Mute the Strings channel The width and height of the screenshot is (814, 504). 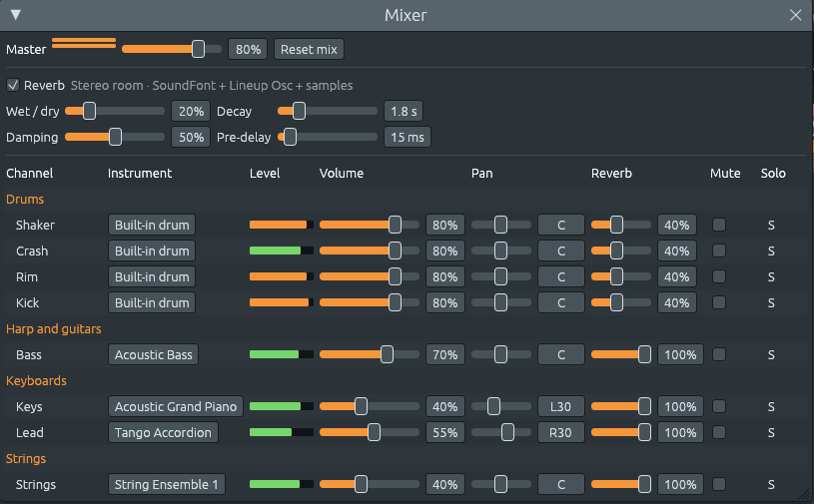[x=719, y=484]
